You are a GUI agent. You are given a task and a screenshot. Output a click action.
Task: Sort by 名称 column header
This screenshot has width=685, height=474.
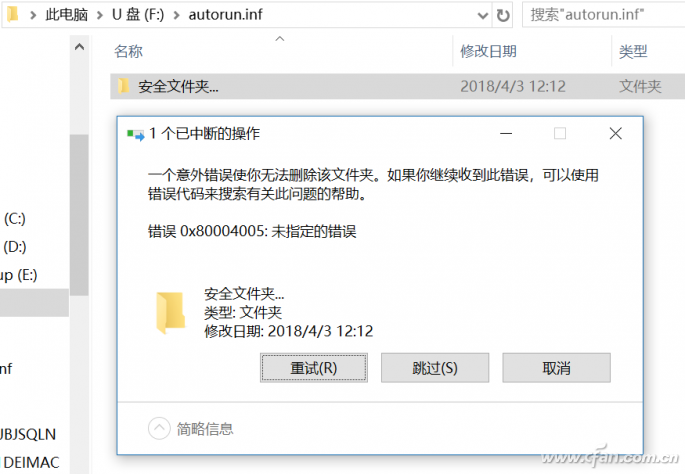(x=128, y=52)
